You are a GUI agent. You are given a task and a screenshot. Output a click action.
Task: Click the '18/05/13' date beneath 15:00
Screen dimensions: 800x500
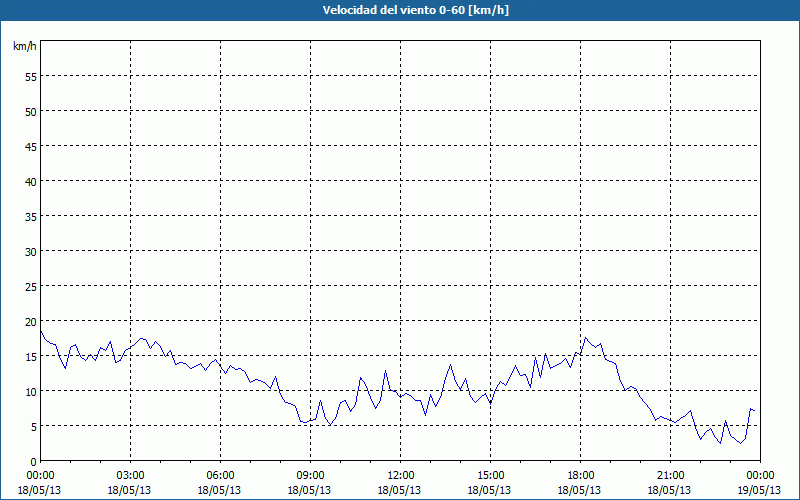(x=489, y=490)
